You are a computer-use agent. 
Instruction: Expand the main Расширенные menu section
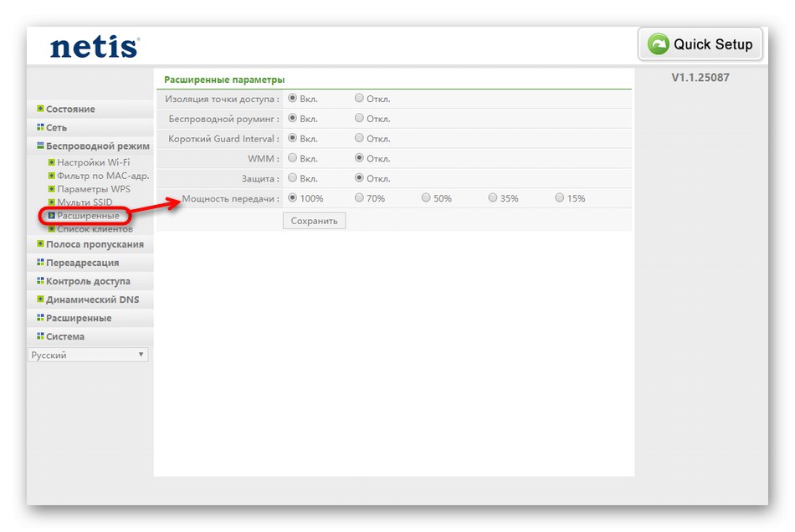[79, 318]
